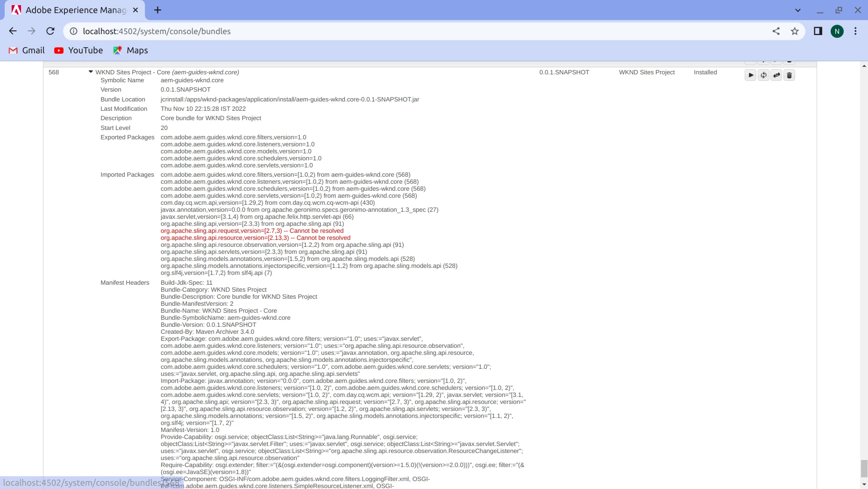Close the Adobe Experience Manager tab
Image resolution: width=868 pixels, height=489 pixels.
[x=135, y=10]
